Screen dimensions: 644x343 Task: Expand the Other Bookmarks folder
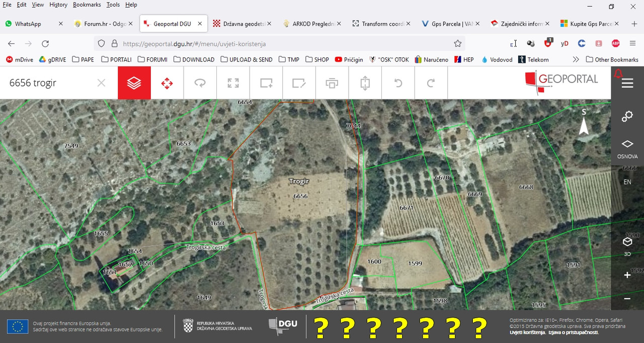coord(612,59)
